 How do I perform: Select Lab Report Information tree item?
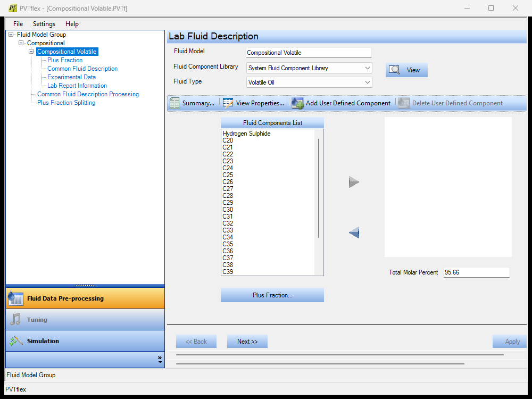77,86
